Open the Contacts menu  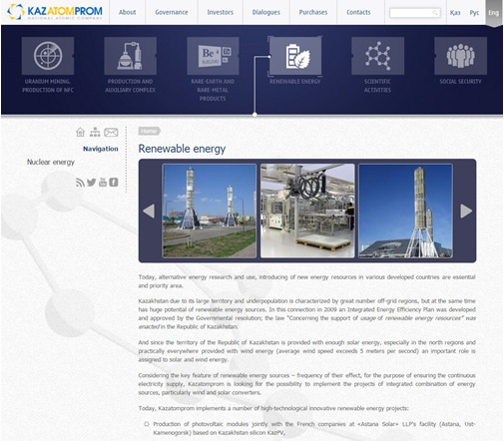pyautogui.click(x=358, y=12)
